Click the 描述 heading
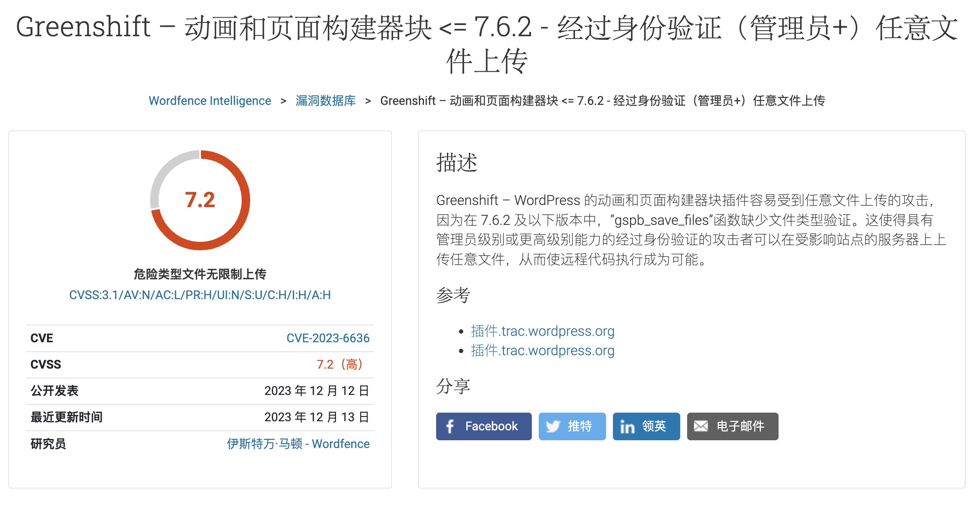The width and height of the screenshot is (980, 505). 457,163
